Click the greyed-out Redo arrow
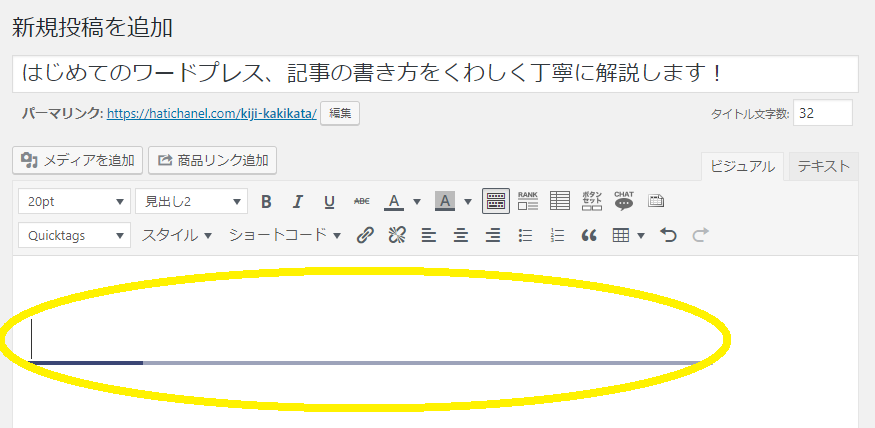Screen dimensions: 875x428 pyautogui.click(x=700, y=235)
